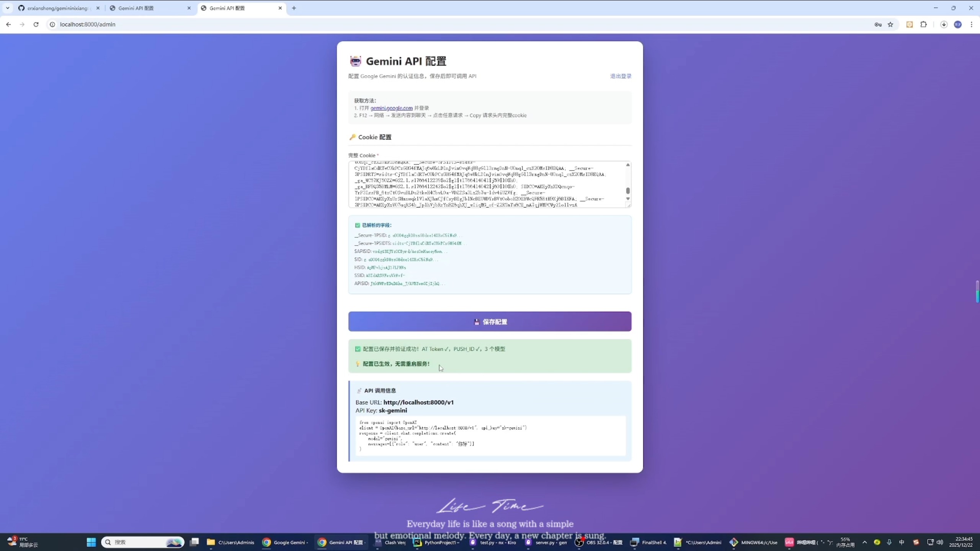Click the site information icon
980x551 pixels.
click(52, 24)
